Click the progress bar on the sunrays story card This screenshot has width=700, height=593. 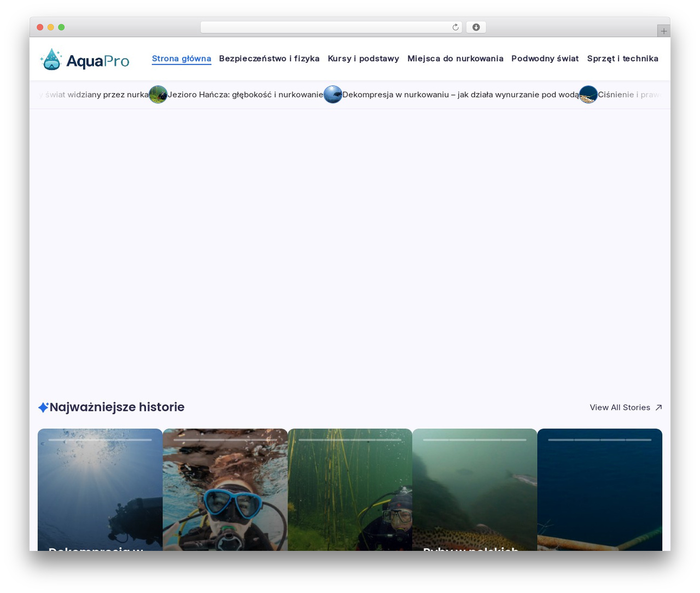[100, 440]
